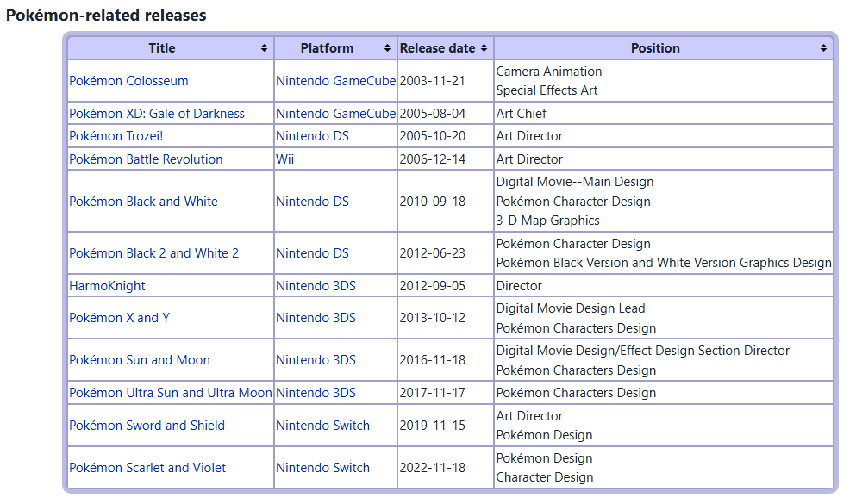
Task: Select the Director position for HarmoKnight
Action: 519,286
